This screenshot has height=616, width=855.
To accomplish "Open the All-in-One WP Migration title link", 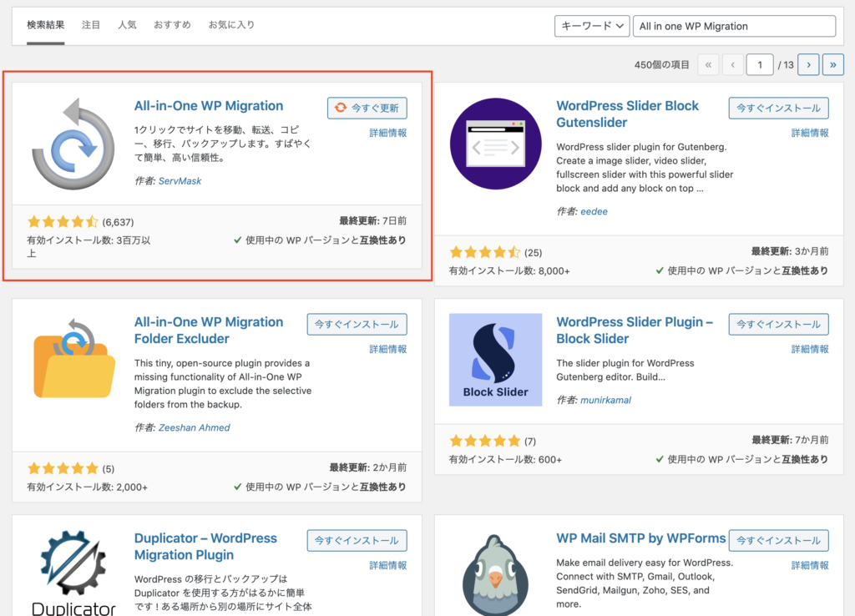I will point(209,106).
